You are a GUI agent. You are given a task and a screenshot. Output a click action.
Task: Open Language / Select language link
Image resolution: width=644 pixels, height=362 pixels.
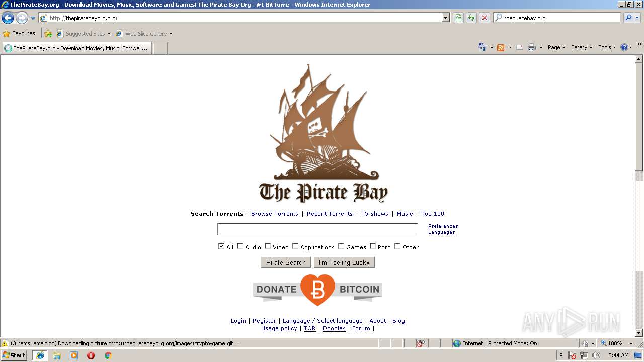pyautogui.click(x=323, y=321)
